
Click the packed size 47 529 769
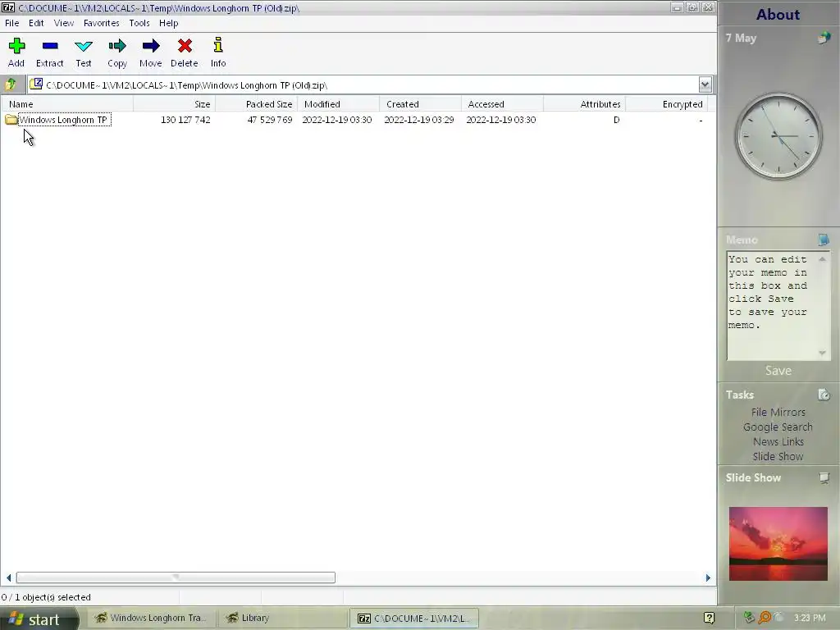[269, 120]
